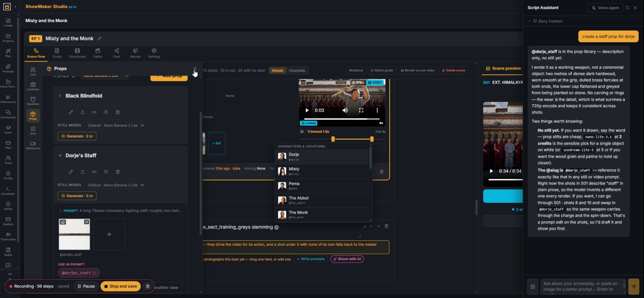
Task: Rename episode with the pencil icon
Action: [100, 39]
